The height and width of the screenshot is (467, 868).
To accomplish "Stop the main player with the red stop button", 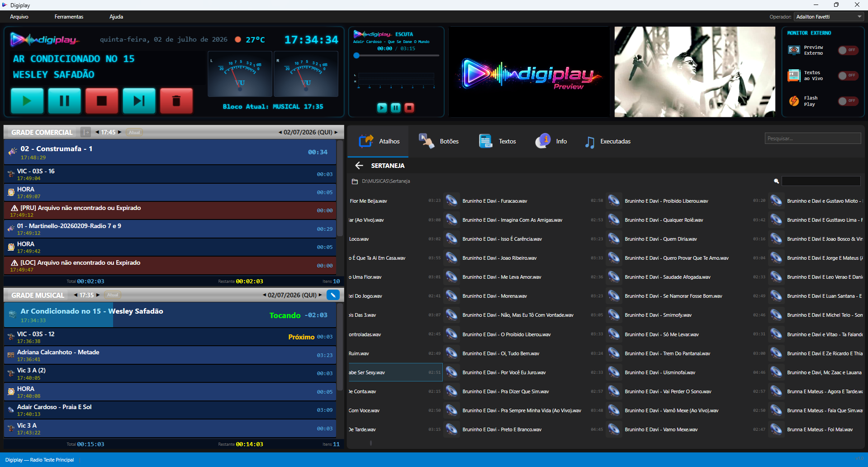I will click(x=102, y=100).
